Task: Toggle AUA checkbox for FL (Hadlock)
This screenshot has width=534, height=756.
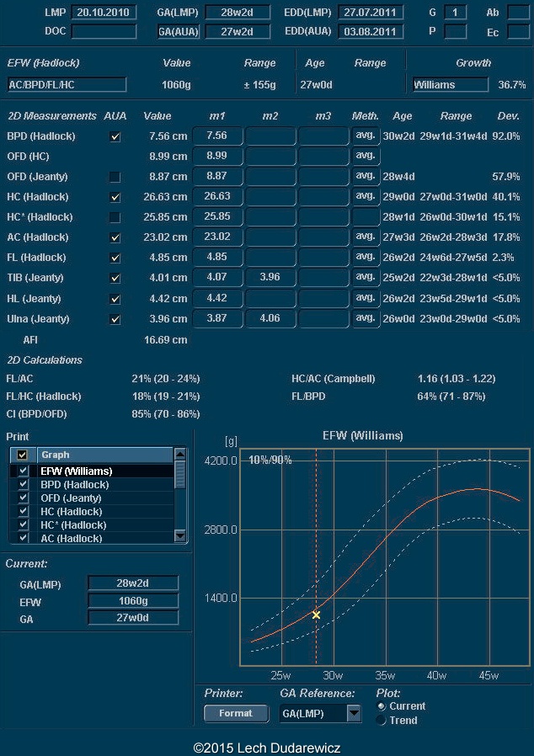Action: [x=115, y=258]
